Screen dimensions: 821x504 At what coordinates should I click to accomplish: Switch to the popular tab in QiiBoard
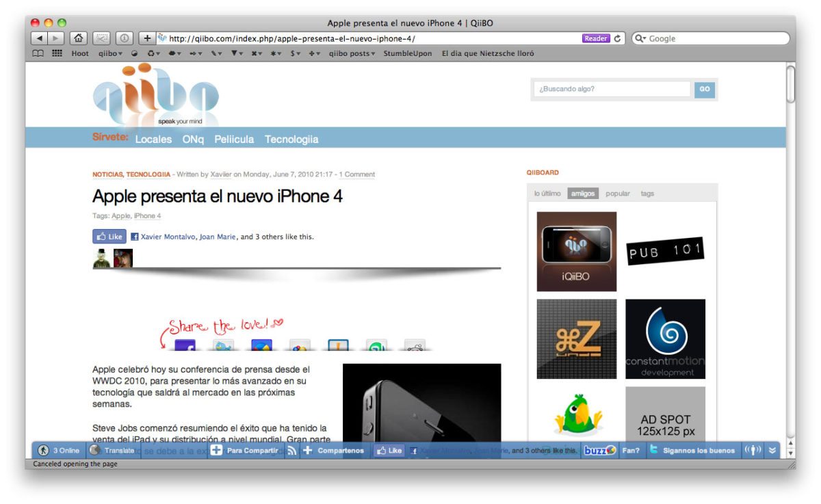pyautogui.click(x=618, y=194)
